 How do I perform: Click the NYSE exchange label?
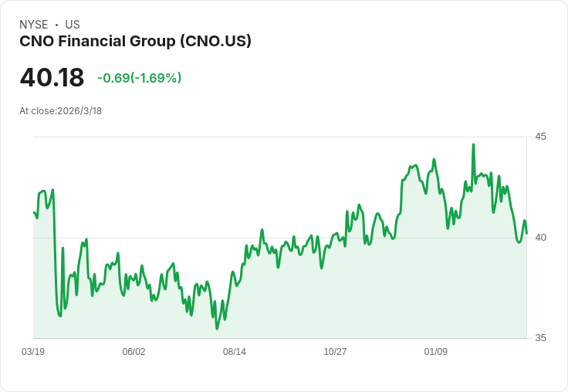click(x=34, y=25)
